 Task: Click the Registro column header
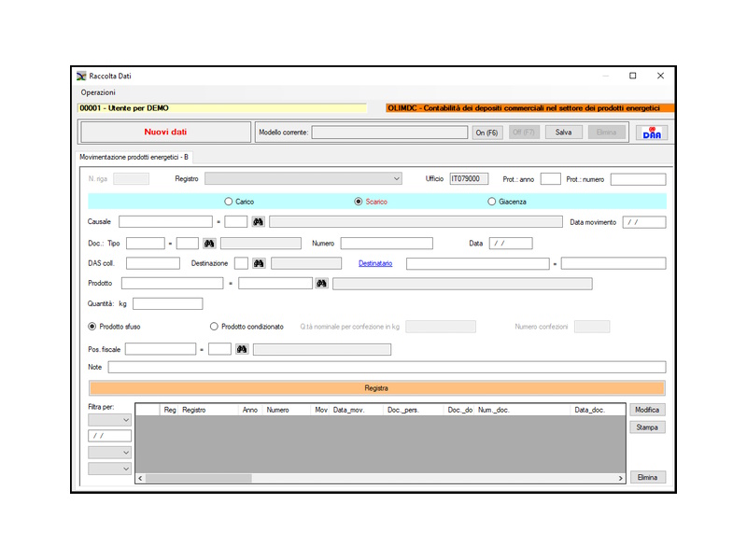point(208,410)
